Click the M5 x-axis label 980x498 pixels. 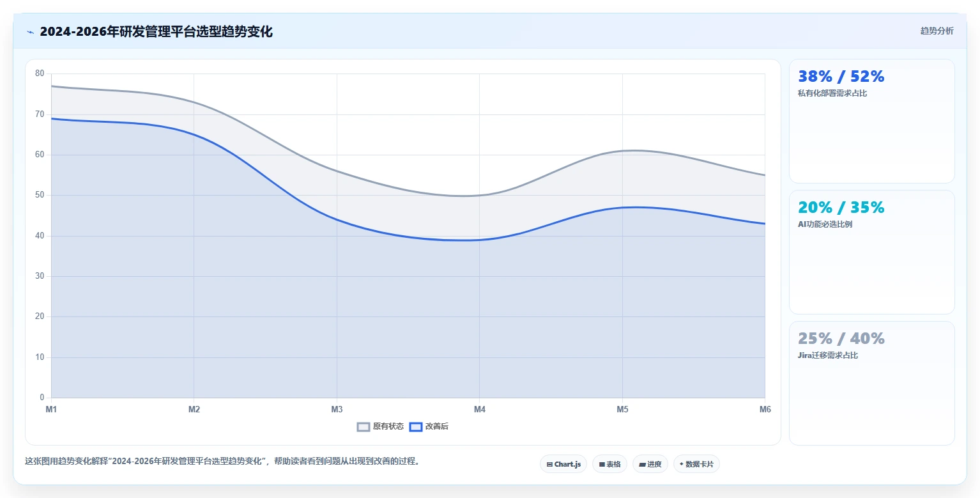coord(622,410)
